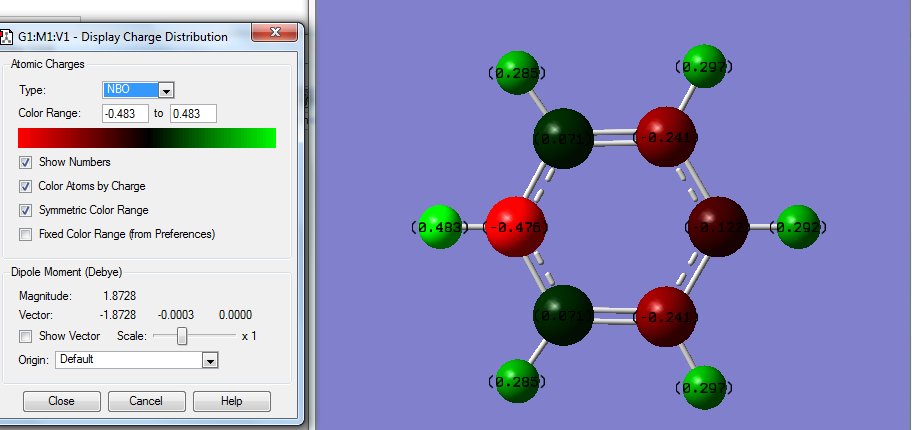912x430 pixels.
Task: Enable Fixed Color Range from Preferences
Action: [26, 234]
